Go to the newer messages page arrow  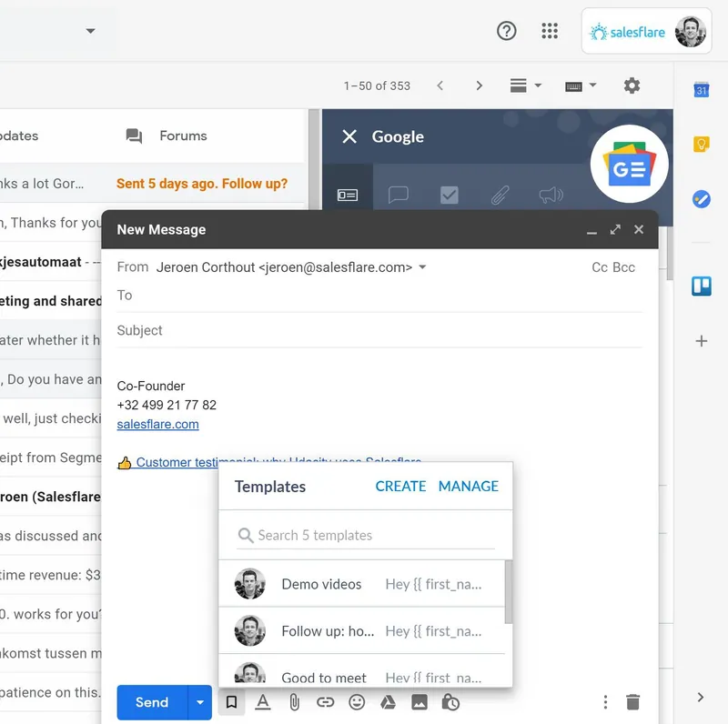(440, 85)
